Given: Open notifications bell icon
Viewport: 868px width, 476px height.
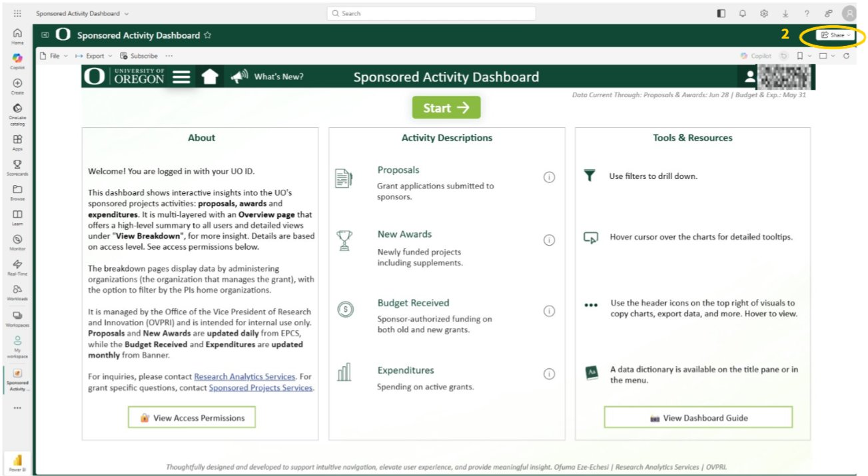Looking at the screenshot, I should pyautogui.click(x=742, y=13).
